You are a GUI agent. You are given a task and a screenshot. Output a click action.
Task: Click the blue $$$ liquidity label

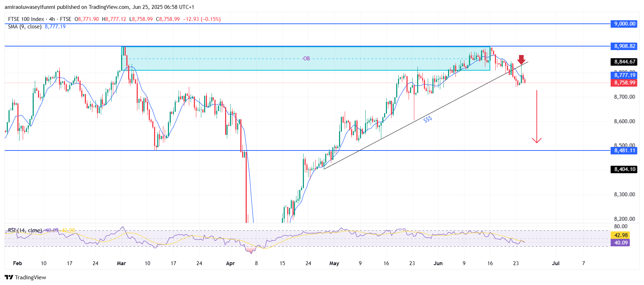pyautogui.click(x=427, y=120)
